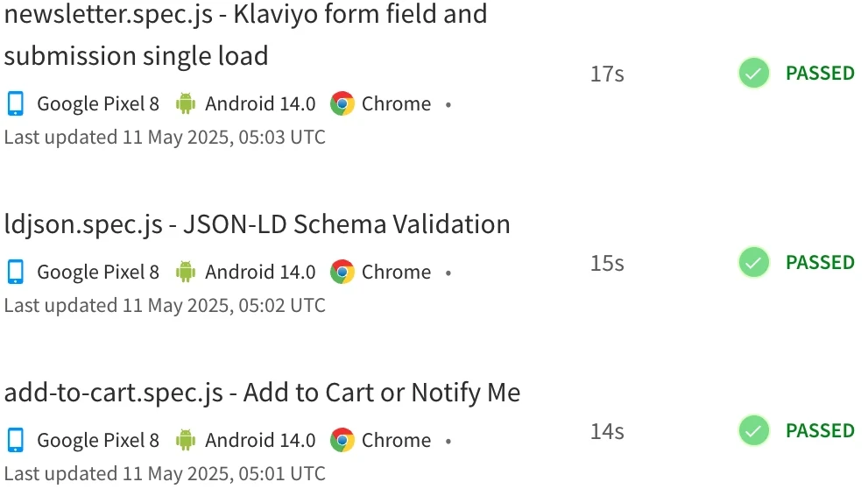This screenshot has height=489, width=868.
Task: Click green passed checkmark for ldjson test
Action: [x=754, y=263]
